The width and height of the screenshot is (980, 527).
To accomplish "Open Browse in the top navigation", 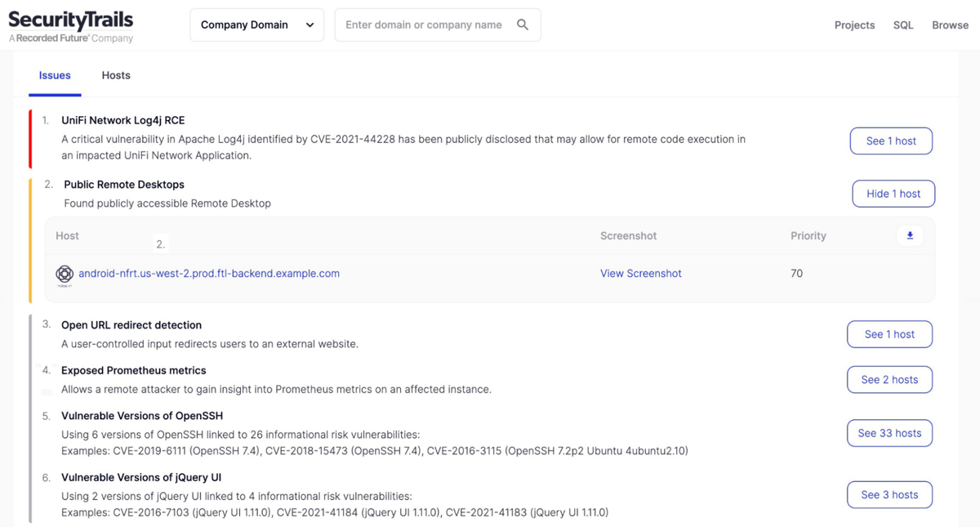I will (x=950, y=25).
